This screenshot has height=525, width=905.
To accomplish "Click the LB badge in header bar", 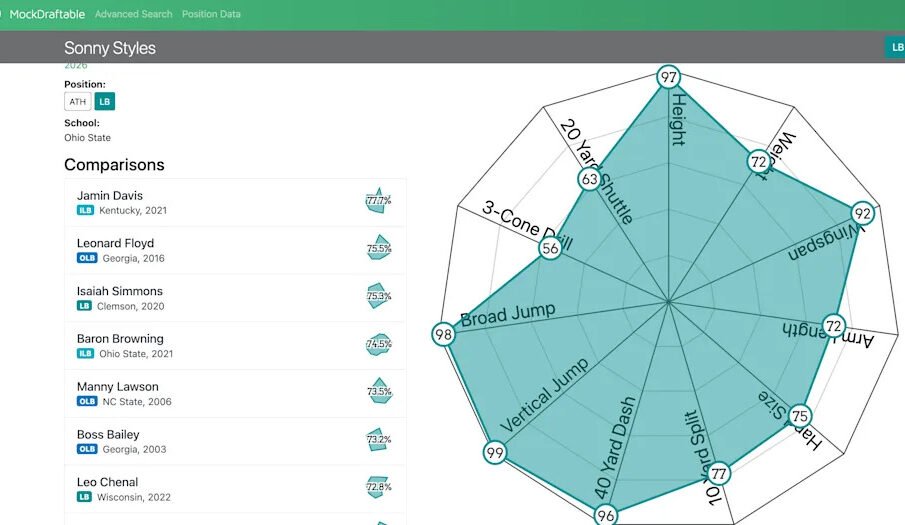I will point(895,47).
